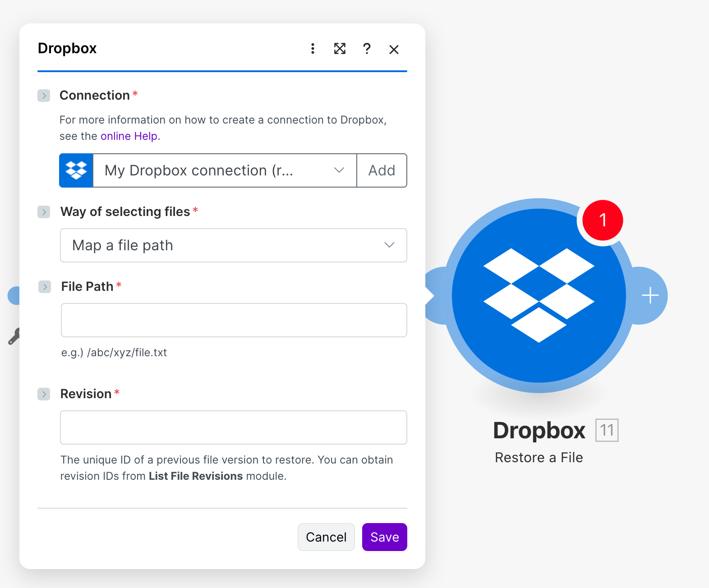709x588 pixels.
Task: Click the Dropbox logo beside the connection field
Action: click(x=76, y=170)
